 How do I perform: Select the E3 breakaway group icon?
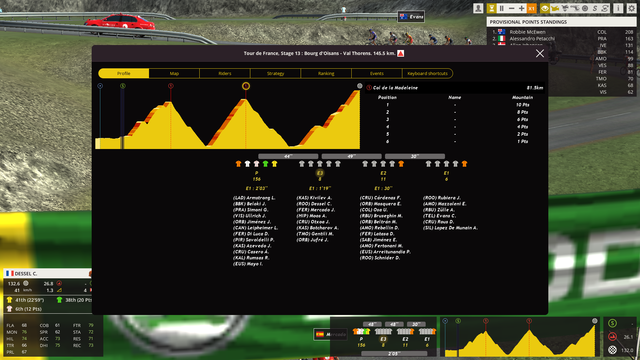(320, 173)
